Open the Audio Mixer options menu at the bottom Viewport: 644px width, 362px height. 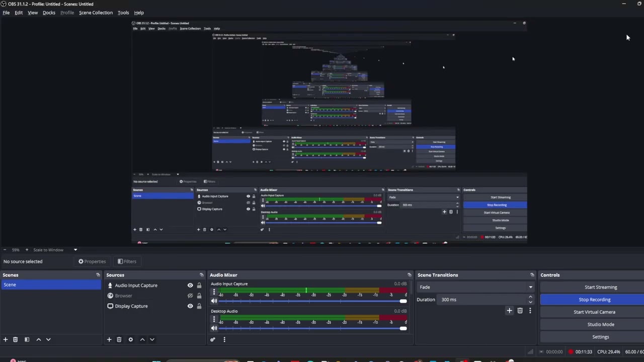click(x=224, y=339)
